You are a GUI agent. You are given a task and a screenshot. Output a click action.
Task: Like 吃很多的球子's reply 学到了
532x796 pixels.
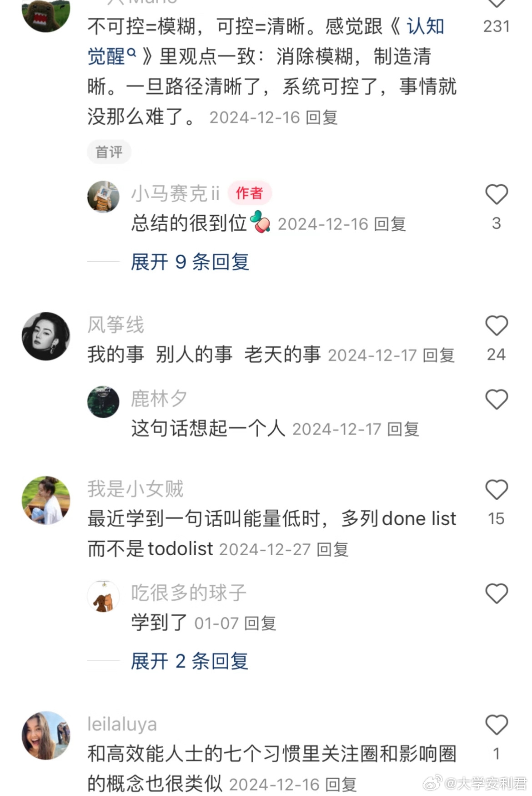[496, 594]
